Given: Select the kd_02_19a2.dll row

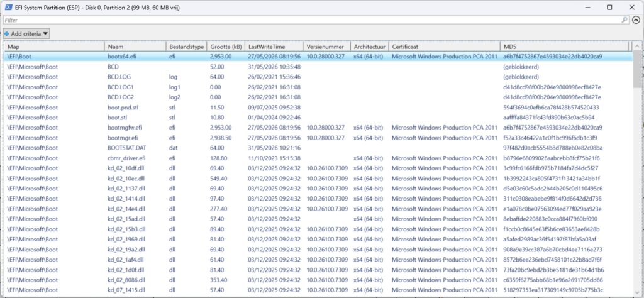Looking at the screenshot, I should point(318,249).
